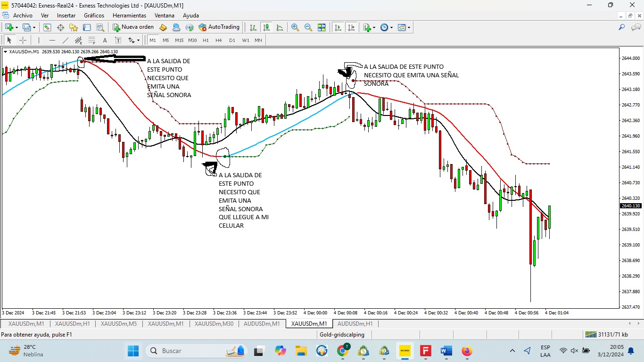Open the Data Window crosshair icon
Screen dimensions: 644x362
click(61, 27)
